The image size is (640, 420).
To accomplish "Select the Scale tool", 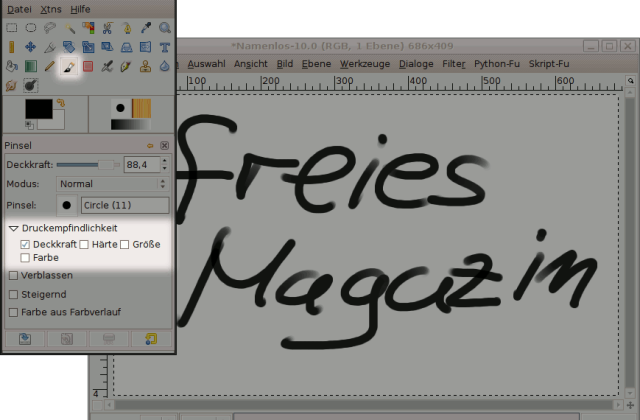I will point(88,47).
